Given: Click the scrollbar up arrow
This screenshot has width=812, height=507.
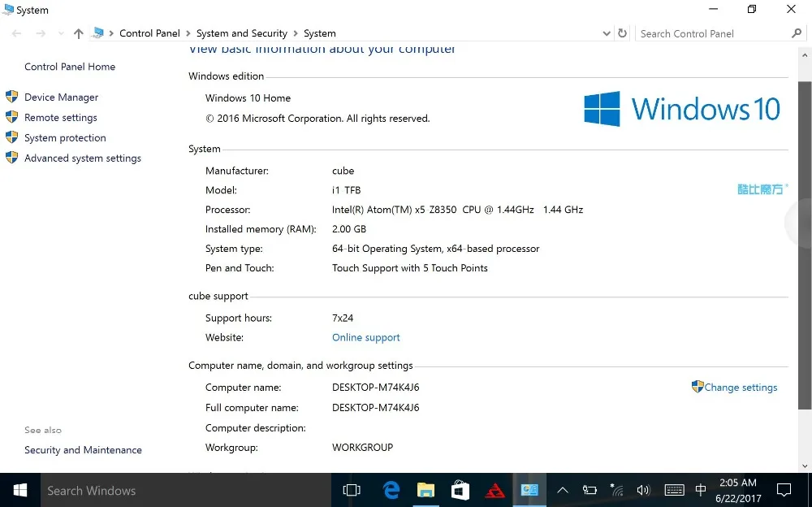Looking at the screenshot, I should tap(804, 55).
